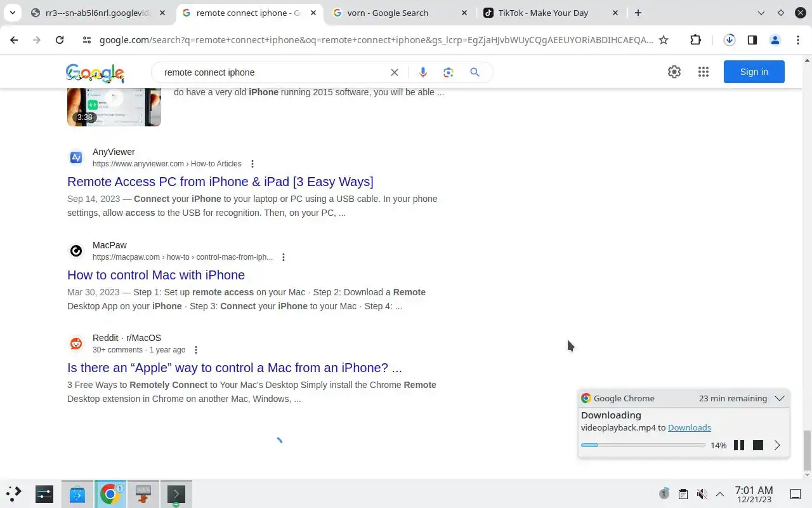The width and height of the screenshot is (812, 508).
Task: Click into the Google search input field
Action: click(x=273, y=72)
